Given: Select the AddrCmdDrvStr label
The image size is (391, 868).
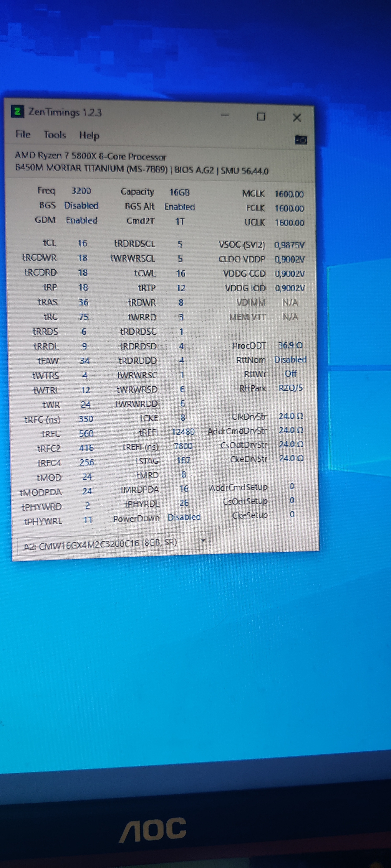Looking at the screenshot, I should click(x=237, y=431).
